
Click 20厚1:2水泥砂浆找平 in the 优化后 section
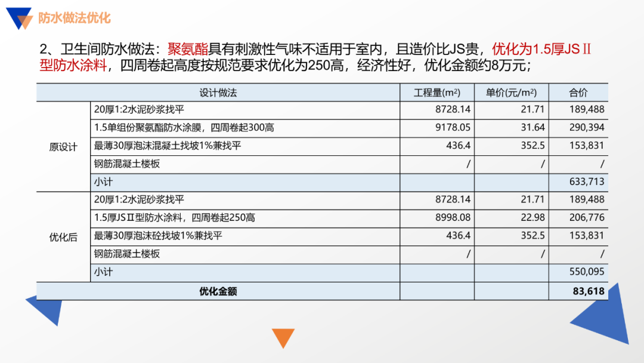pos(139,200)
